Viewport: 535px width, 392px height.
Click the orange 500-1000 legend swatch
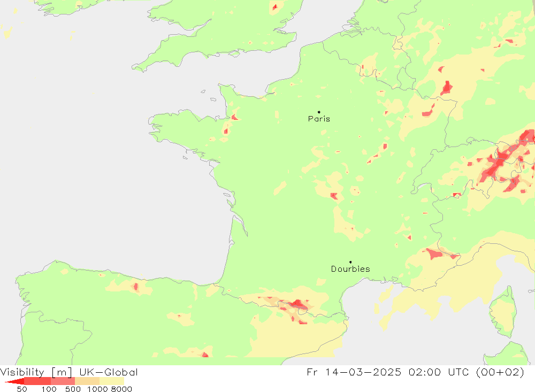pyautogui.click(x=87, y=381)
